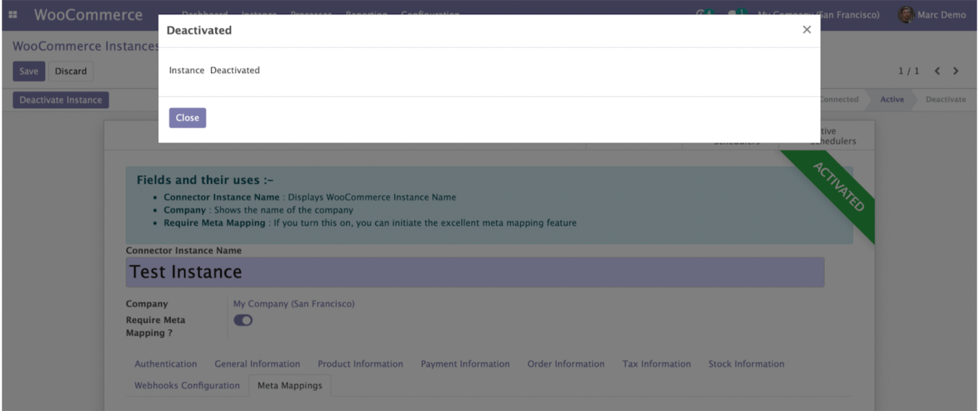This screenshot has height=411, width=980.
Task: Close the Deactivated dialog with X
Action: 806,30
